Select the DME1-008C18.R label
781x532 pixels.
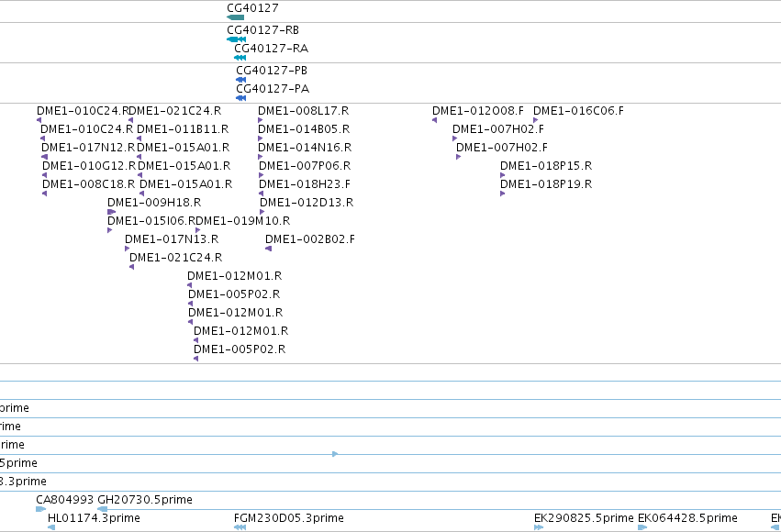[x=89, y=184]
